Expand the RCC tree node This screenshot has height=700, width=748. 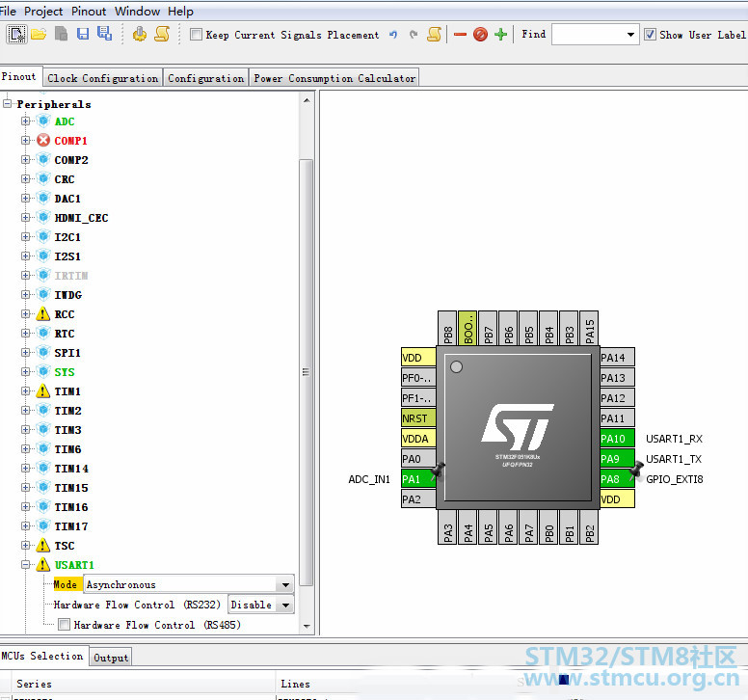(25, 314)
